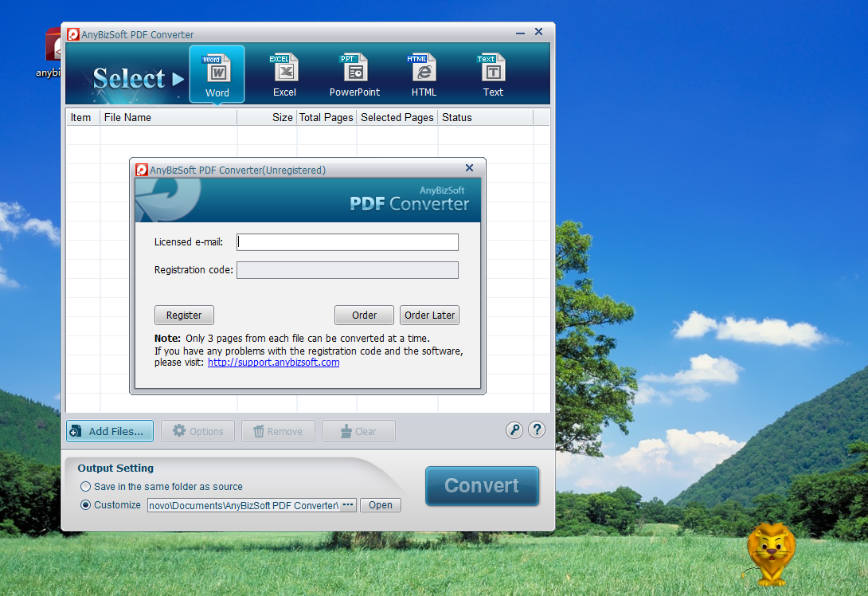
Task: Open the output folder with Open button
Action: coord(381,505)
